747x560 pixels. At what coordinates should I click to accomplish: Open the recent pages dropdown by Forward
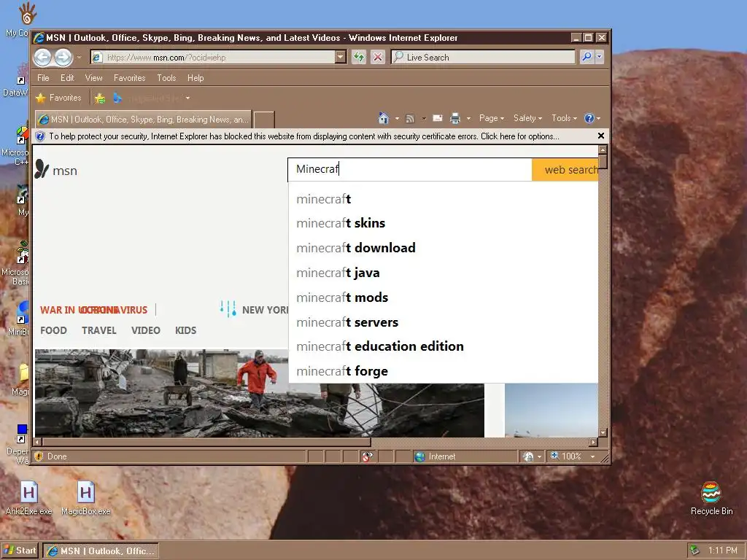tap(79, 58)
